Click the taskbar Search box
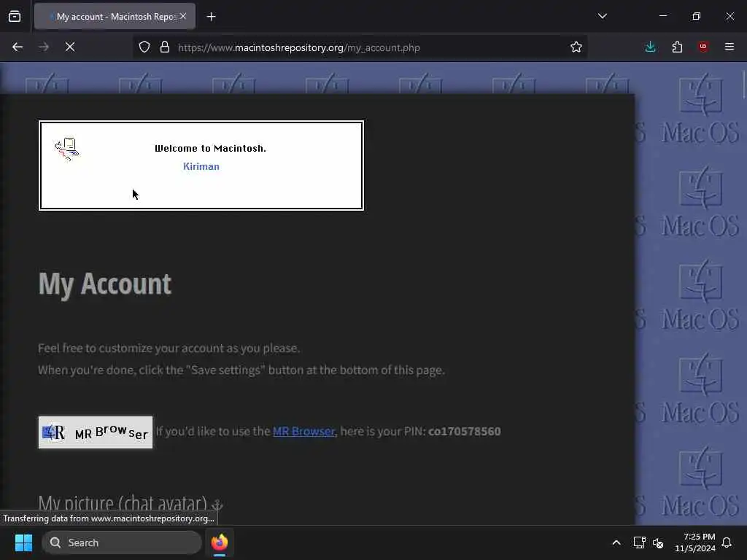The width and height of the screenshot is (747, 560). pyautogui.click(x=122, y=542)
